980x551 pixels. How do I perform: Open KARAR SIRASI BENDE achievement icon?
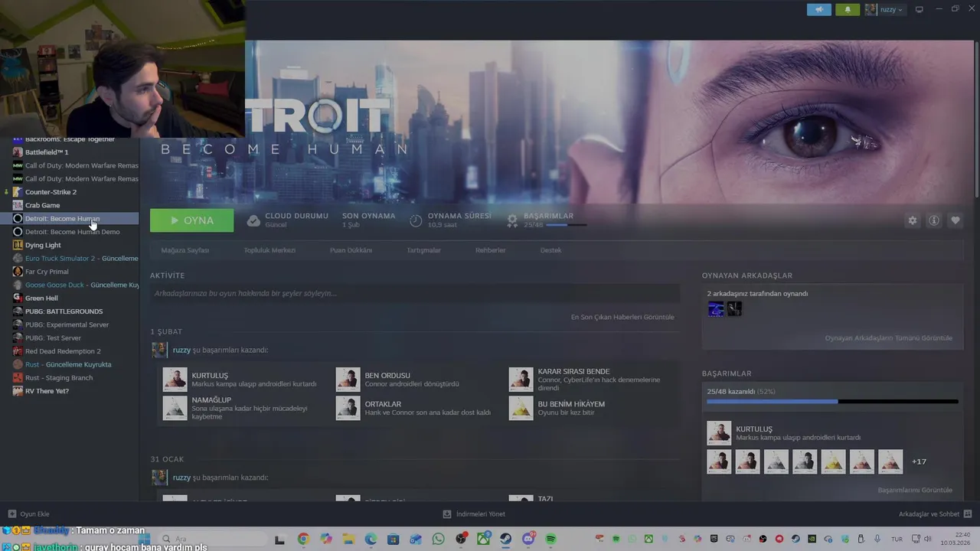(x=521, y=380)
